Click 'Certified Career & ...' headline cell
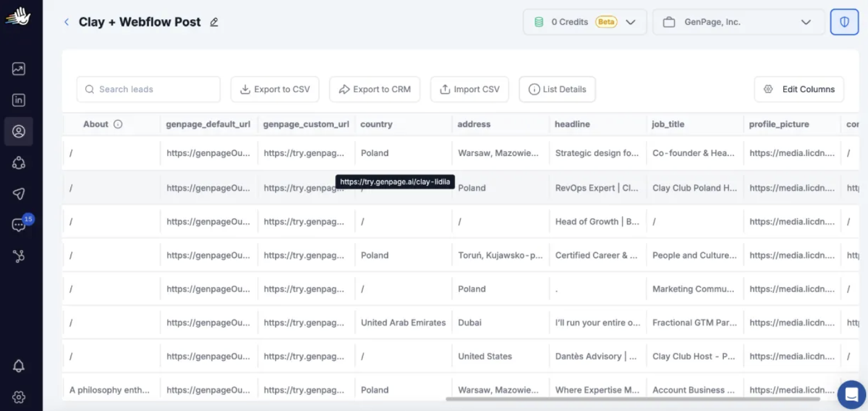 [x=597, y=255]
